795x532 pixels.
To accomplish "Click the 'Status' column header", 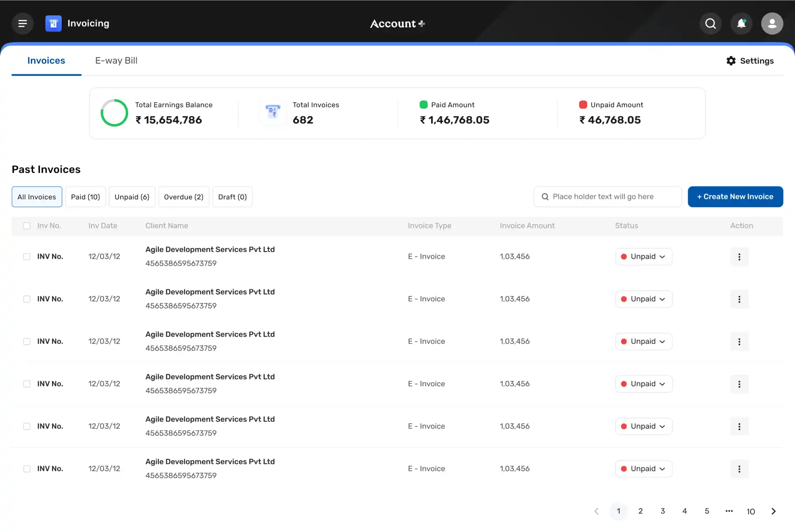I will point(626,226).
